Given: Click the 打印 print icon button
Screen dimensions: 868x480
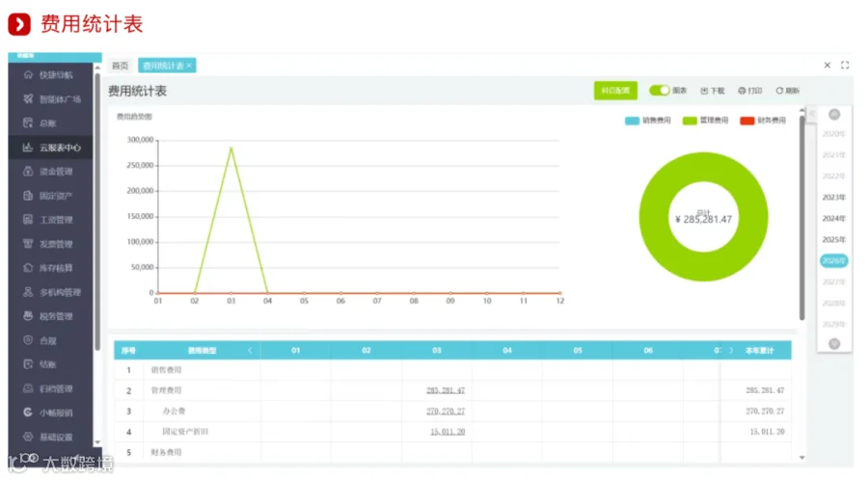Looking at the screenshot, I should pos(750,91).
